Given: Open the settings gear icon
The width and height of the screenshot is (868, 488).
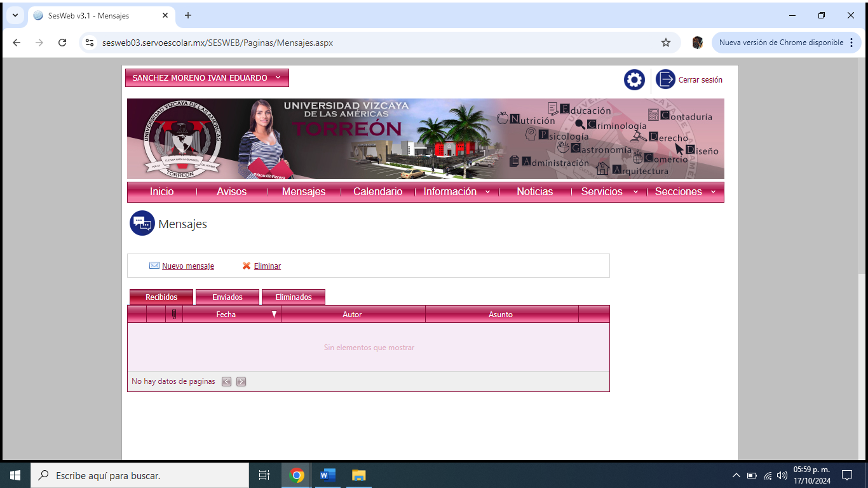Looking at the screenshot, I should pos(634,80).
